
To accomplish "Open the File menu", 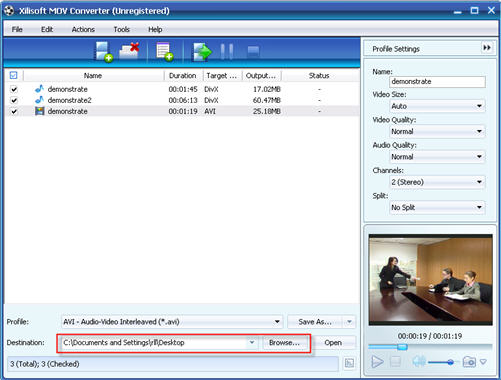I will (x=17, y=29).
